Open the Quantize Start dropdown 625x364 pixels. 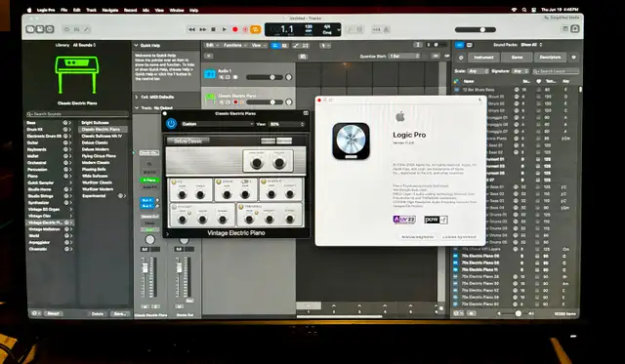coord(404,57)
